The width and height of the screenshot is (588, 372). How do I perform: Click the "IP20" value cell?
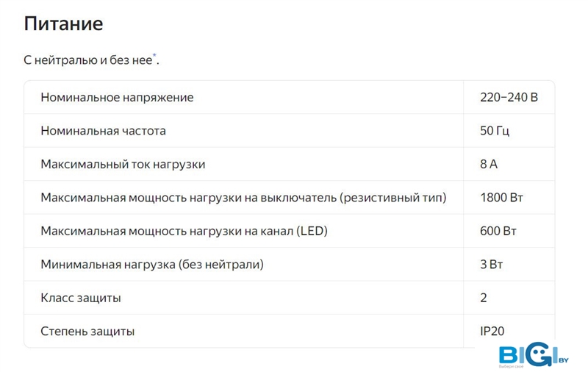click(x=492, y=332)
